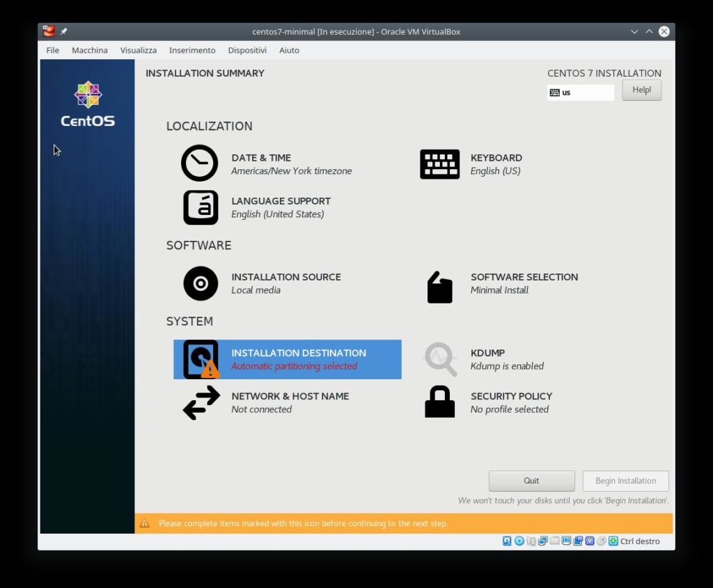Image resolution: width=713 pixels, height=588 pixels.
Task: Select the Installation Destination disk icon
Action: (200, 359)
